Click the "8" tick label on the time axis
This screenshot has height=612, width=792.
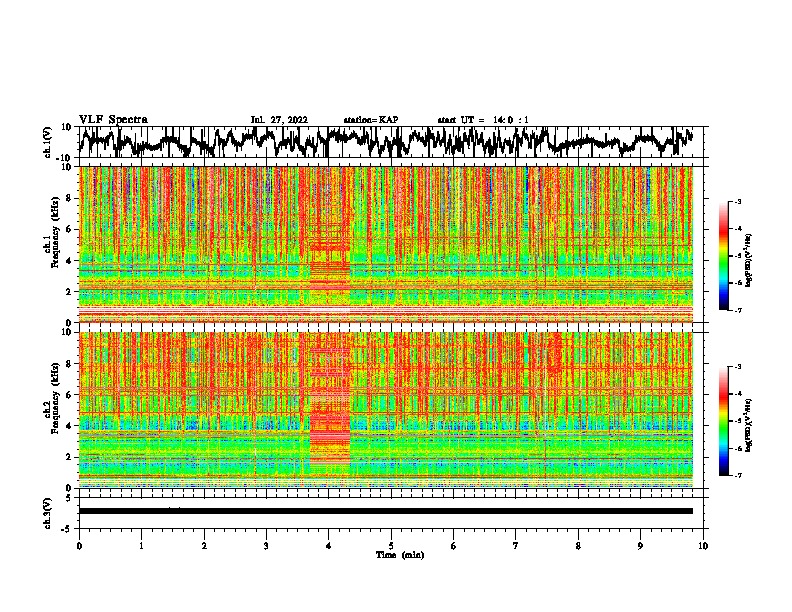[578, 546]
